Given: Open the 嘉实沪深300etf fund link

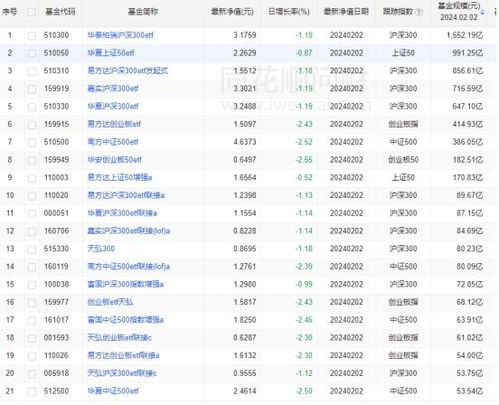Looking at the screenshot, I should [113, 89].
